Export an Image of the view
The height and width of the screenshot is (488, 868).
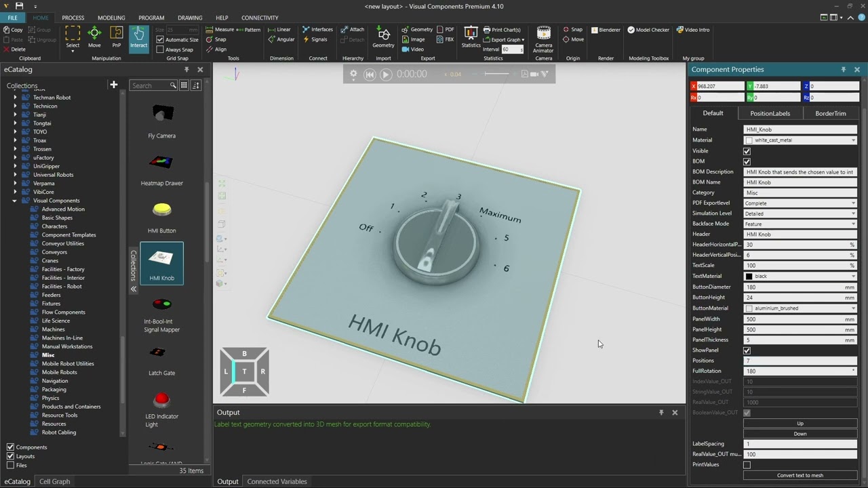point(414,39)
